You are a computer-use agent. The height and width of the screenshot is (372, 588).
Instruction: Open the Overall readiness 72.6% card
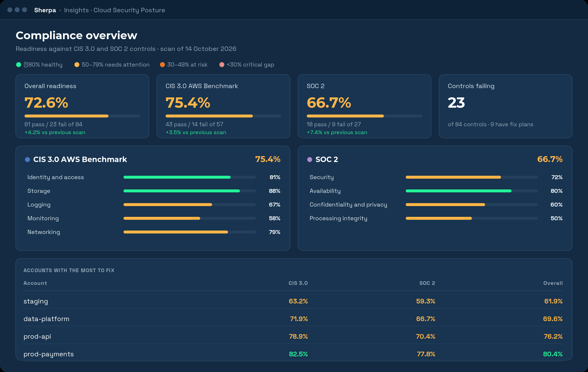pyautogui.click(x=82, y=106)
